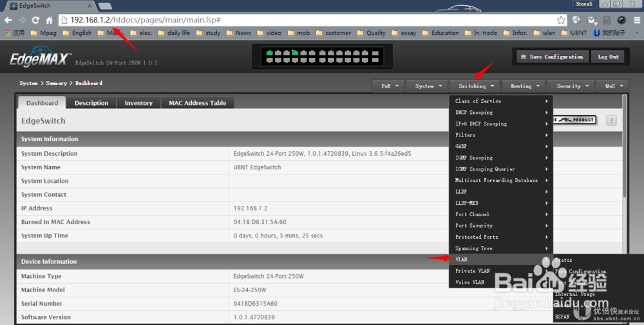Image resolution: width=644 pixels, height=325 pixels.
Task: Open the daily life bookmark folder
Action: [174, 33]
